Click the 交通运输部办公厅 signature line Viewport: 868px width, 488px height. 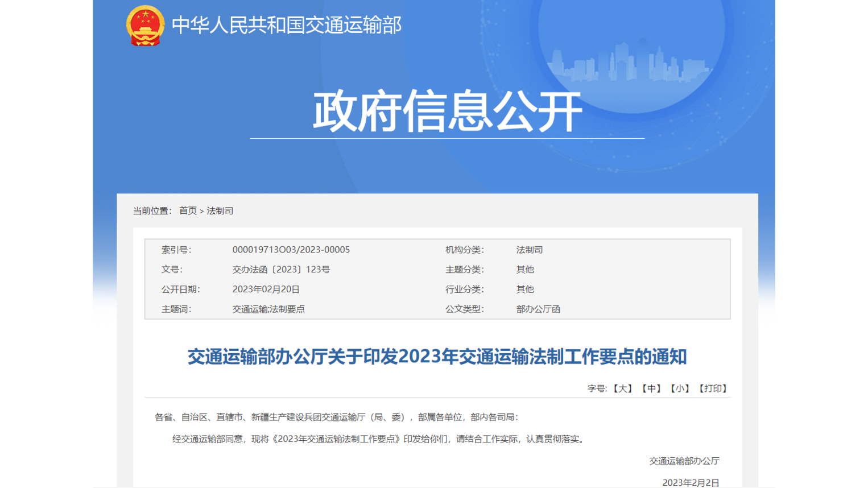(x=684, y=461)
